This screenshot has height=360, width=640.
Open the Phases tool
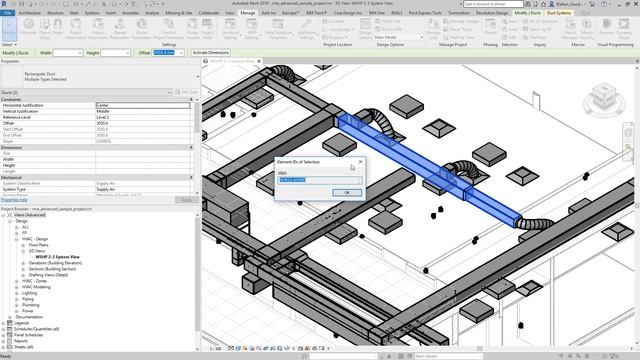[x=491, y=28]
